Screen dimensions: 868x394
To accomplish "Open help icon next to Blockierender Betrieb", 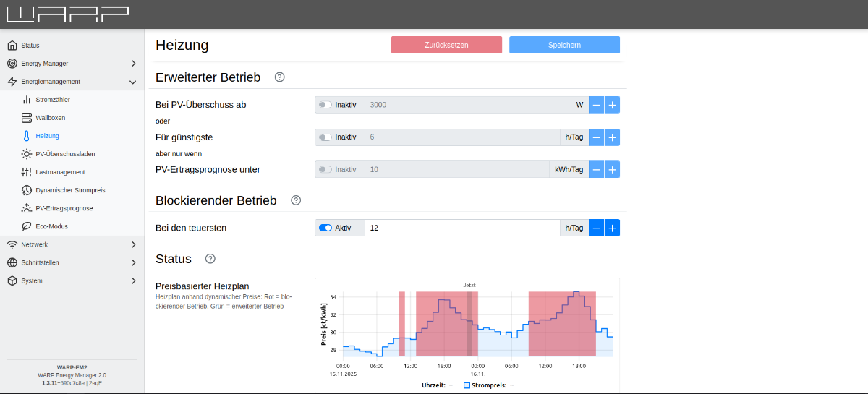I will 296,200.
